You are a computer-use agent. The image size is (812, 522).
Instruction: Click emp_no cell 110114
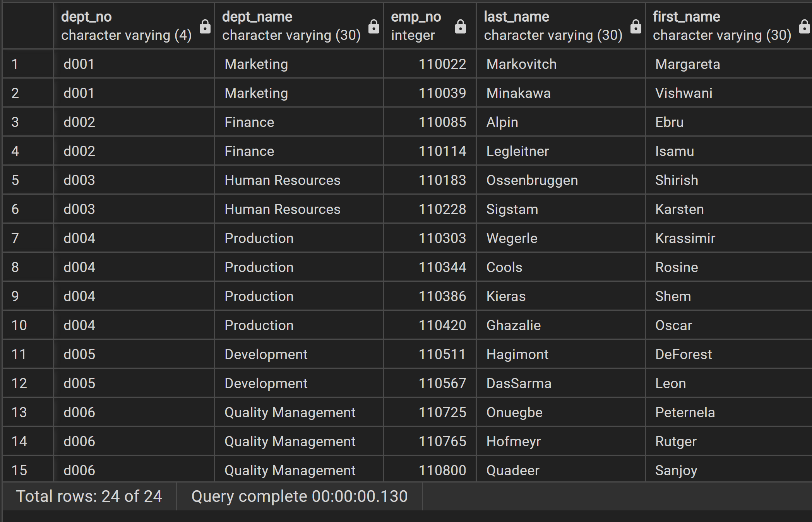point(430,151)
